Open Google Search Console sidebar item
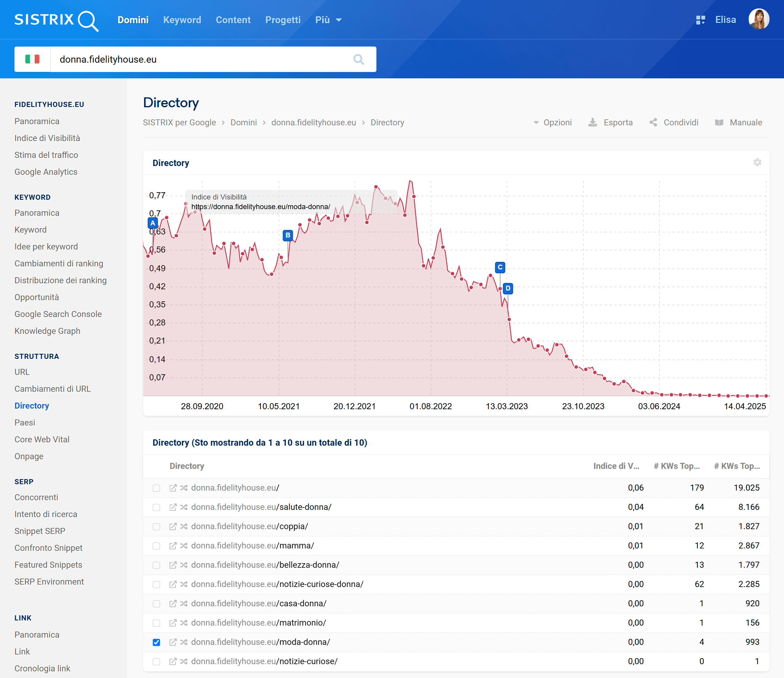This screenshot has width=784, height=678. [x=58, y=314]
